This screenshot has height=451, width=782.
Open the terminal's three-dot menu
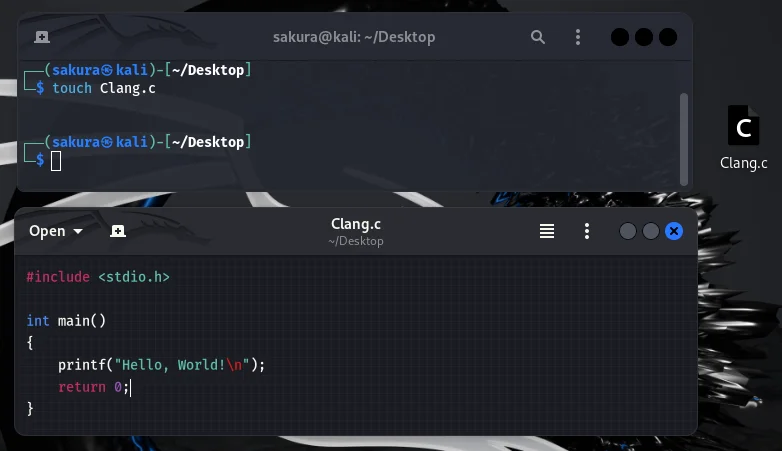578,37
